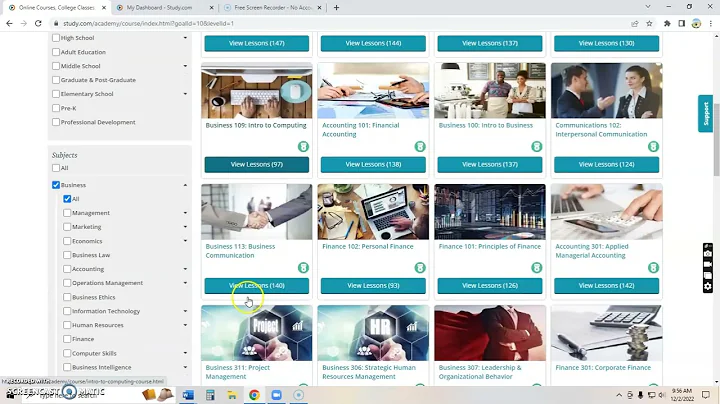The width and height of the screenshot is (720, 404).
Task: Expand the Marketing subcategory arrow
Action: click(185, 227)
